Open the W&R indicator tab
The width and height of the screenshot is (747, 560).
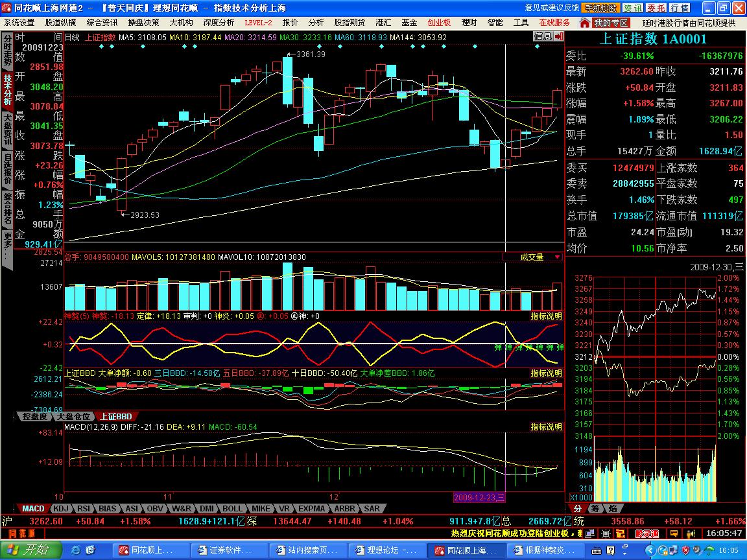tap(182, 509)
